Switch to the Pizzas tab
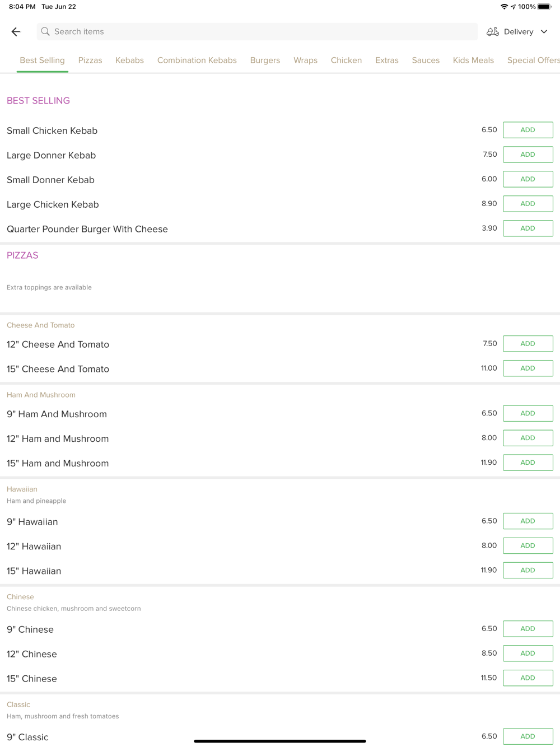Viewport: 560px width, 747px height. [x=90, y=60]
